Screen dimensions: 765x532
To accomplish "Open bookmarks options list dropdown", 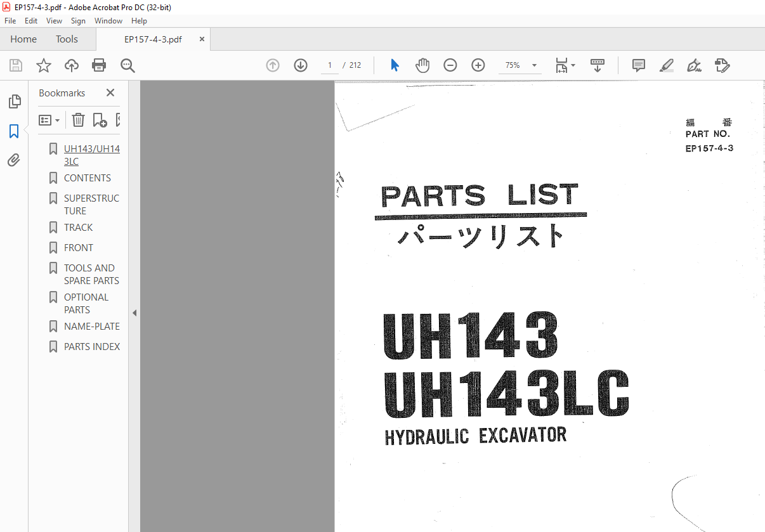I will [49, 120].
